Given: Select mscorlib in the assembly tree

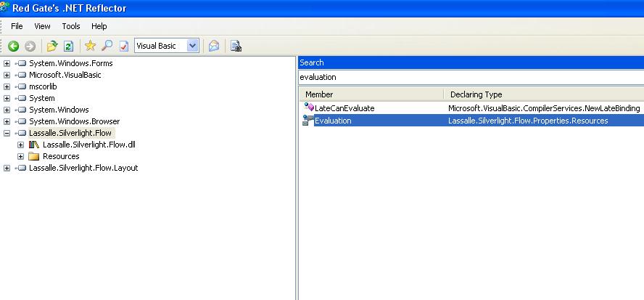Looking at the screenshot, I should click(x=43, y=87).
